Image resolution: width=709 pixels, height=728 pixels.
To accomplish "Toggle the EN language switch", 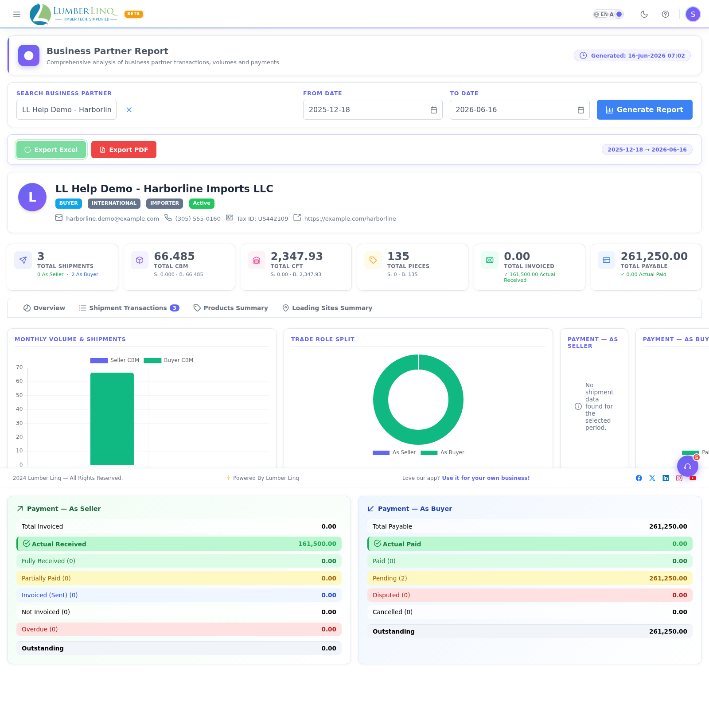I will (x=601, y=14).
